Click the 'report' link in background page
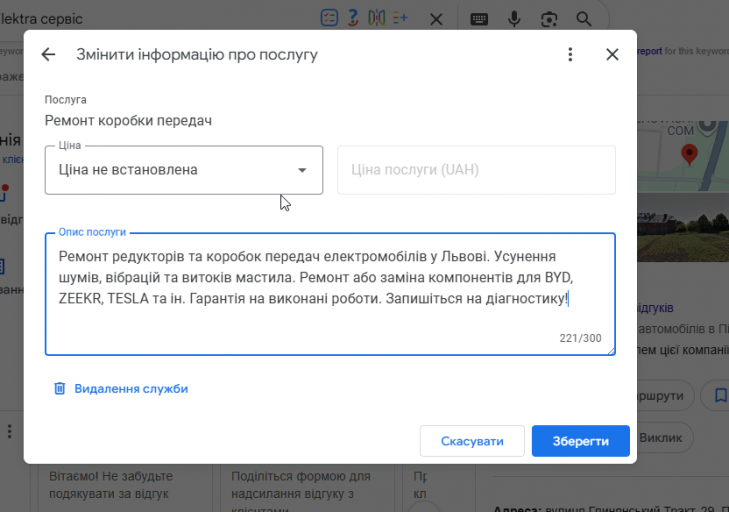Screen dimensions: 729x512 [649, 51]
